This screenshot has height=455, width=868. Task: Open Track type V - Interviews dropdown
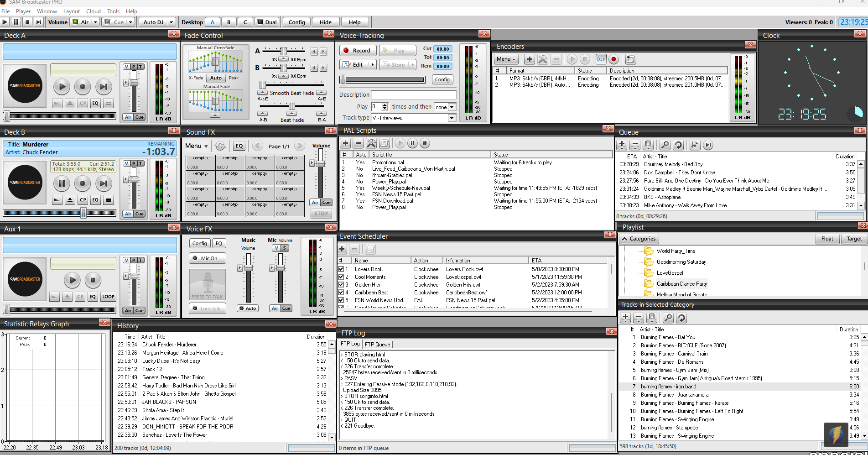click(x=452, y=118)
